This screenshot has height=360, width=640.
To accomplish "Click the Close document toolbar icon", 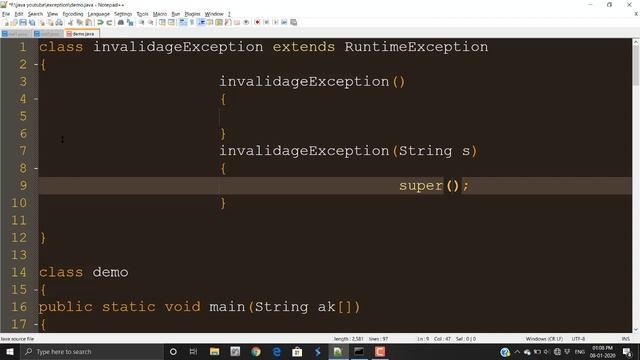I will point(42,22).
